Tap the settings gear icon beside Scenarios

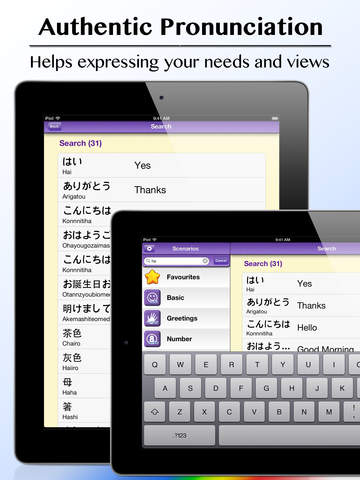pos(150,249)
